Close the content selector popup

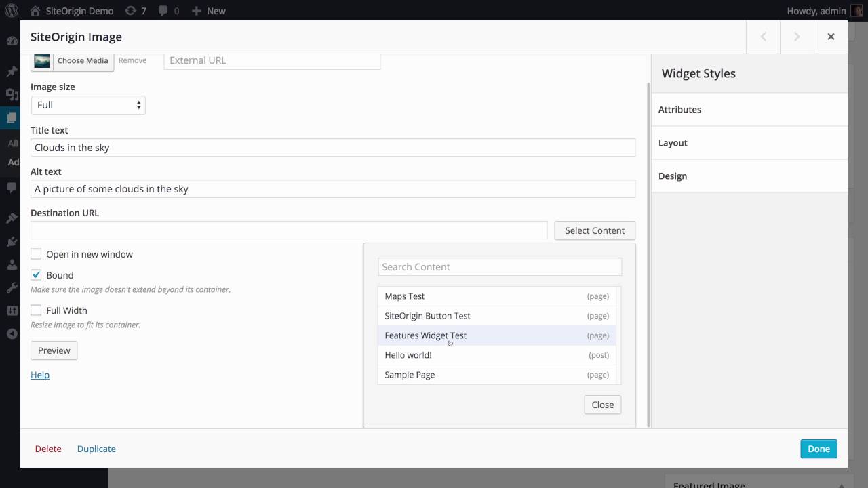603,405
